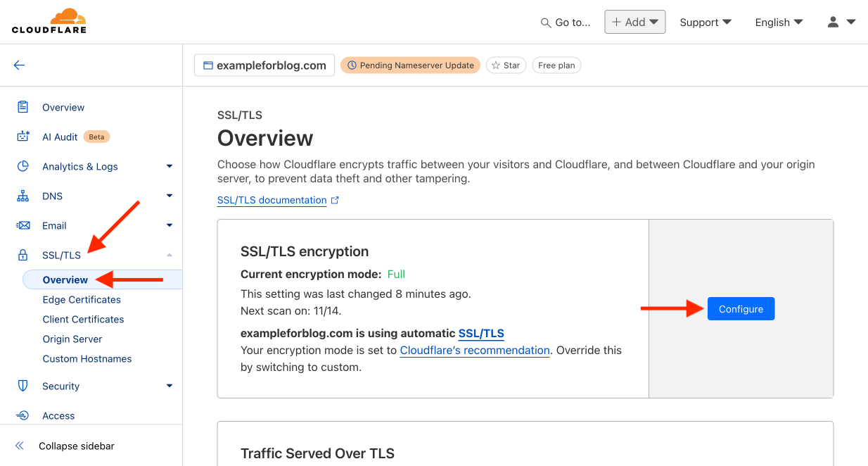
Task: Click the Overview clipboard icon
Action: pos(23,107)
